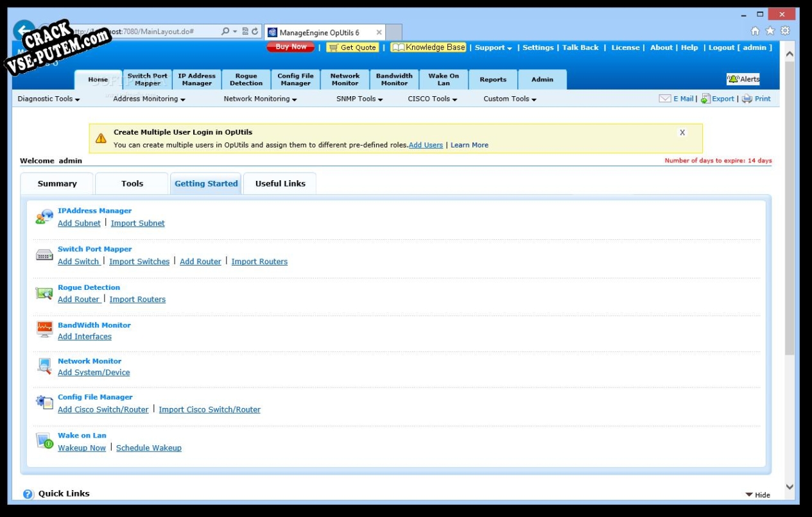
Task: Click the Switch Port Mapper section icon
Action: [44, 255]
